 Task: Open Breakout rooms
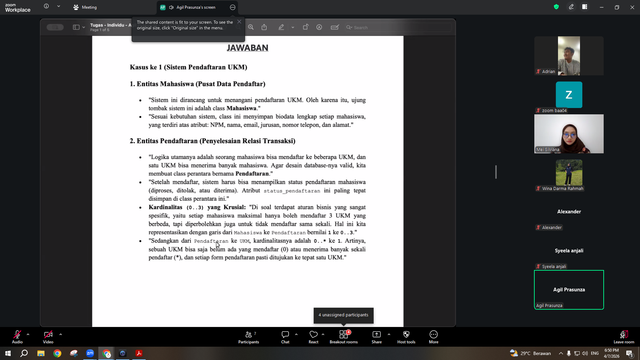344,337
